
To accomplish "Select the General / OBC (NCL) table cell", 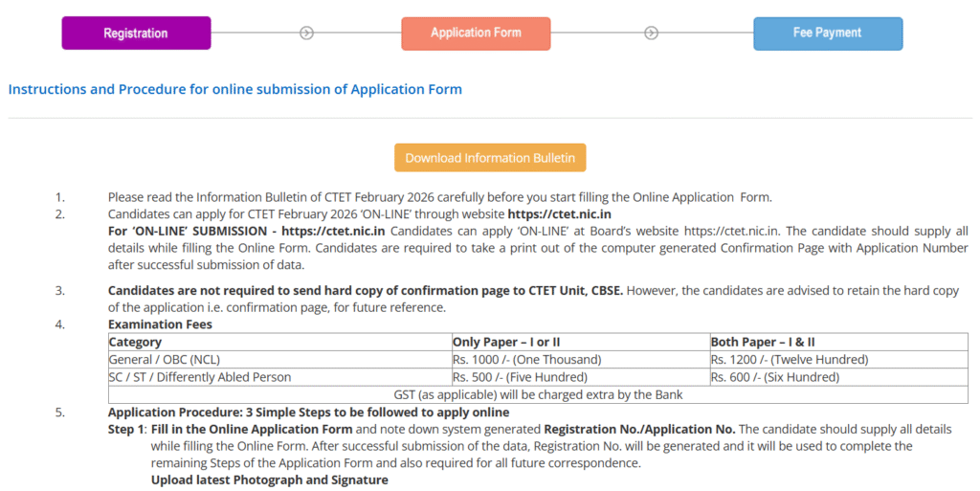I will click(165, 359).
